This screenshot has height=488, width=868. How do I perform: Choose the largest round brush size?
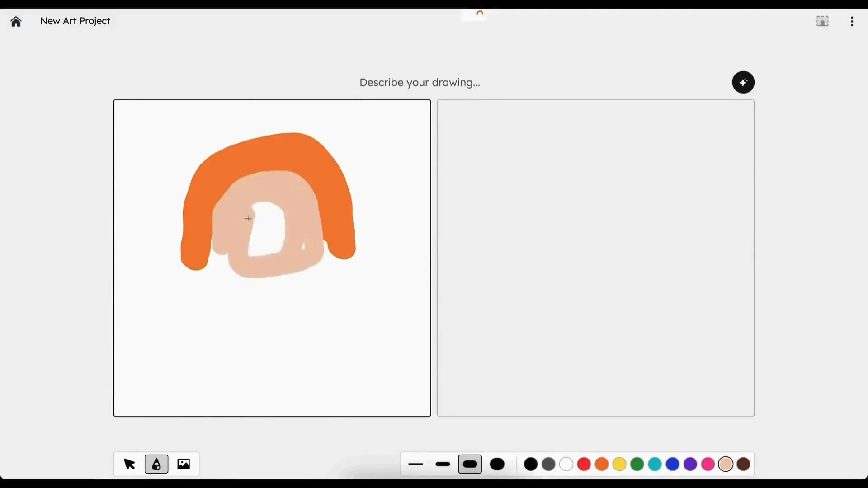pyautogui.click(x=497, y=465)
